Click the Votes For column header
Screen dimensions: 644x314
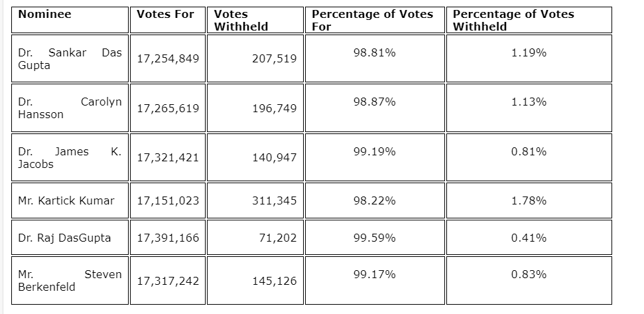tap(165, 14)
